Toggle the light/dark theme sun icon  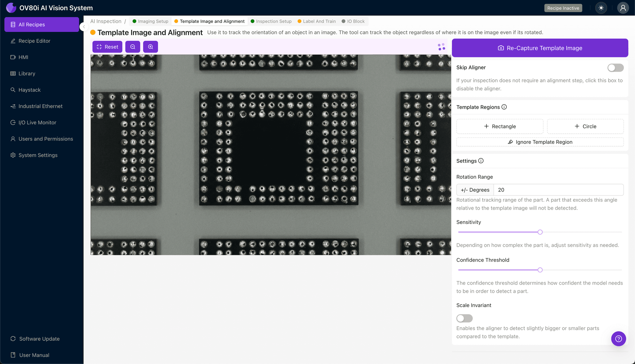[x=601, y=8]
